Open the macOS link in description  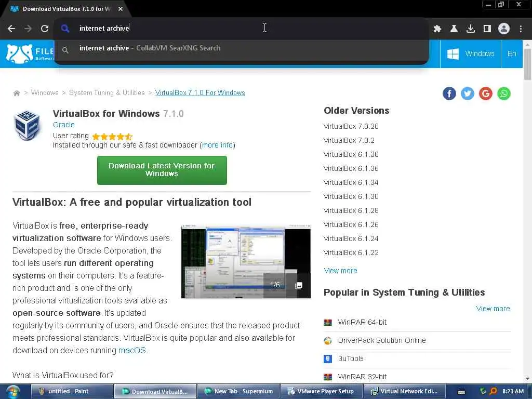tap(132, 350)
